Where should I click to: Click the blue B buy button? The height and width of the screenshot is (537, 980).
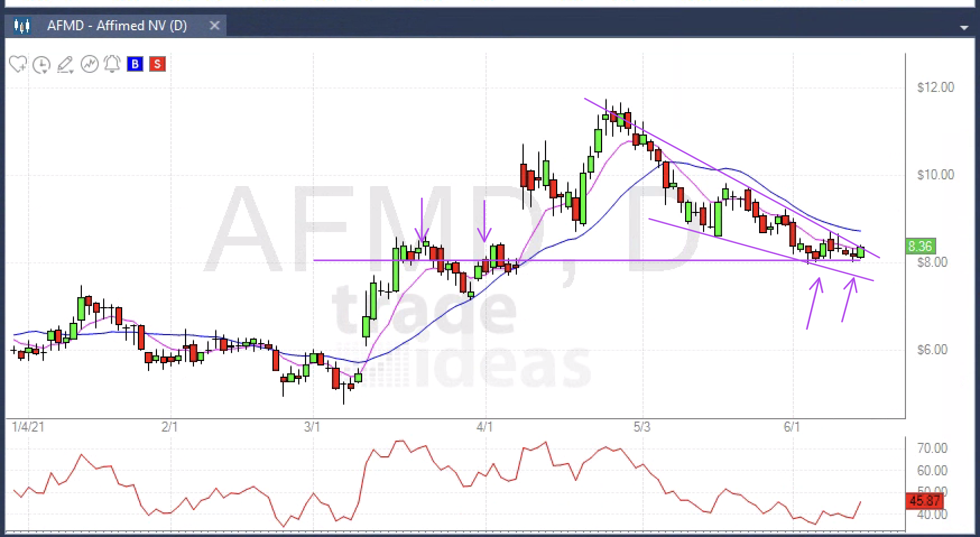click(135, 64)
